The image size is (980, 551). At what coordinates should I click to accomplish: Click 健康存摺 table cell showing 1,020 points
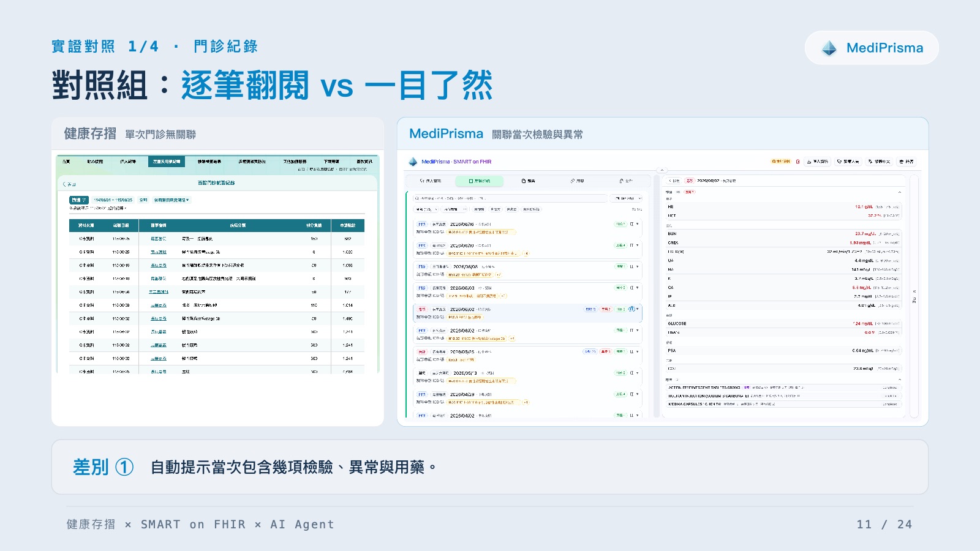coord(348,252)
